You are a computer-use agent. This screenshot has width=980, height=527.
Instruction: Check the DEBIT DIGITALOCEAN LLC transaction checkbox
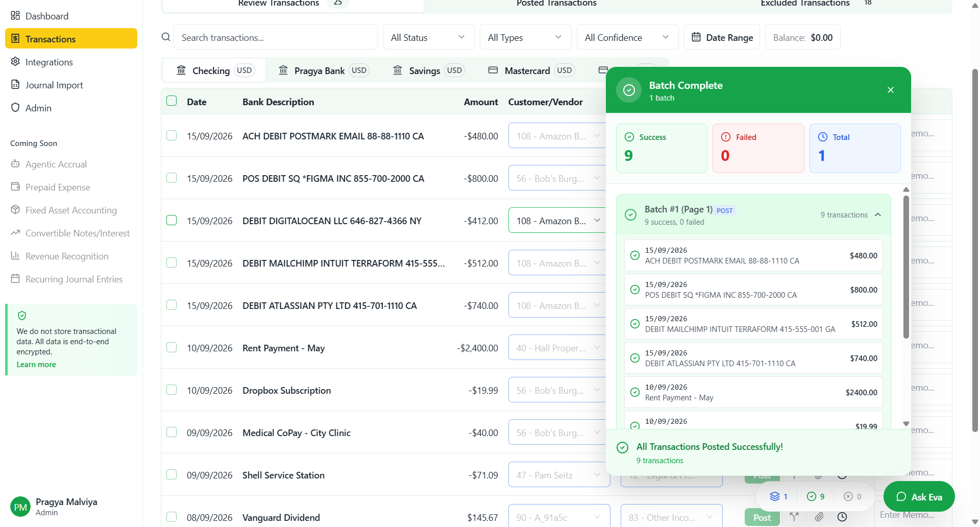pyautogui.click(x=171, y=220)
